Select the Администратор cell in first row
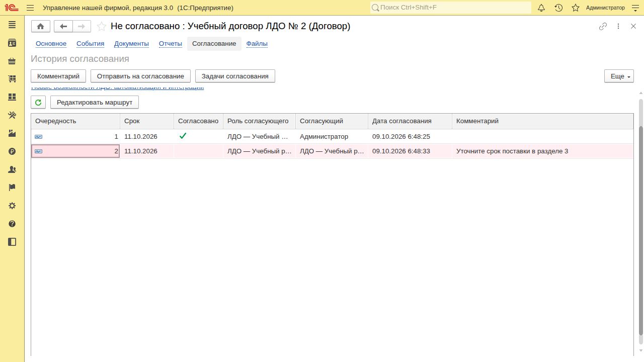This screenshot has width=644, height=362. (332, 136)
